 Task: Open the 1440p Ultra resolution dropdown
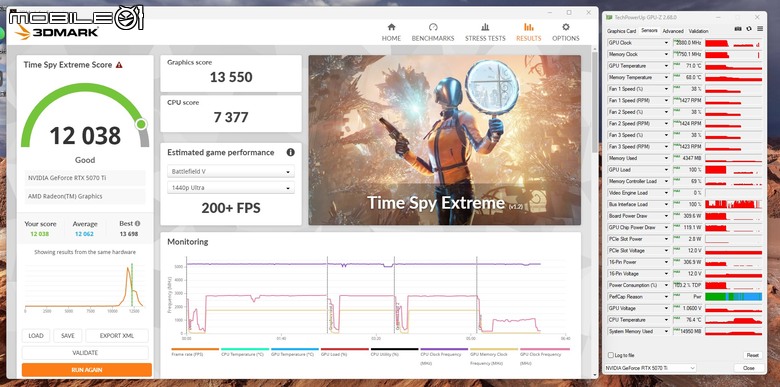(x=231, y=188)
